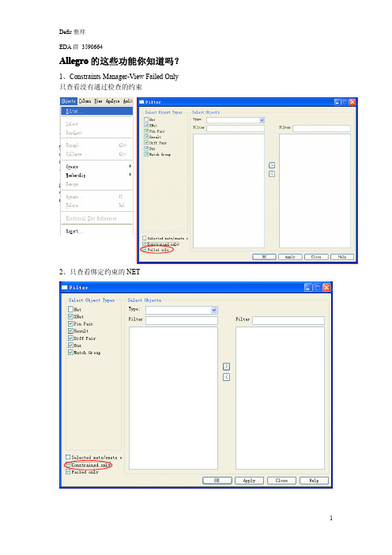Click the Apply button in lower dialog
Screen dimensions: 392x555
pos(249,481)
